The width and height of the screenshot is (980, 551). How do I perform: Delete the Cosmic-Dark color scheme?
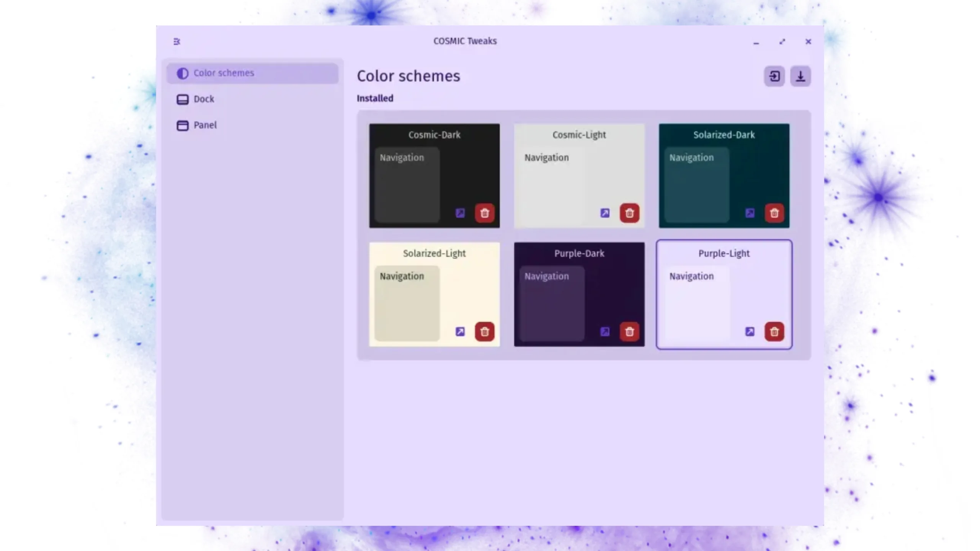485,213
